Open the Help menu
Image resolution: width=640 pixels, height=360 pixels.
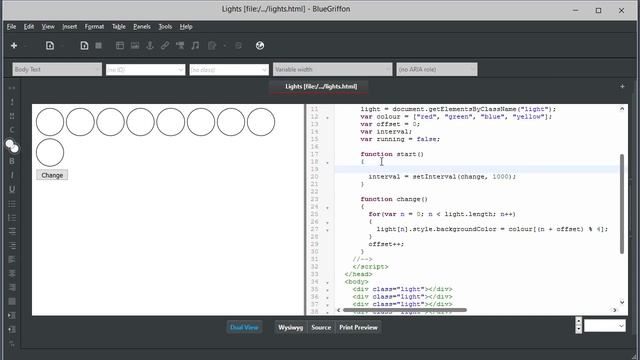tap(186, 27)
